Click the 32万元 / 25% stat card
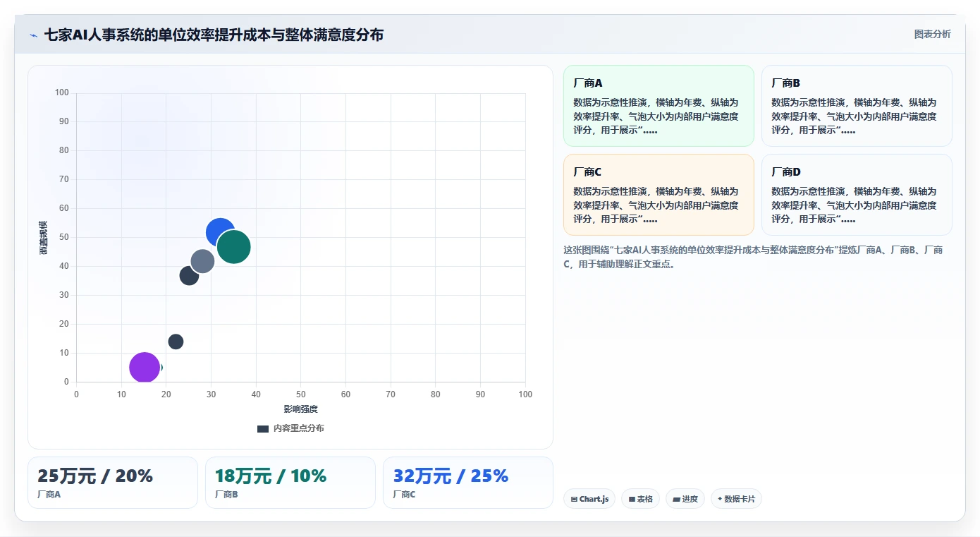Screen dimensions: 980x537 click(x=468, y=483)
